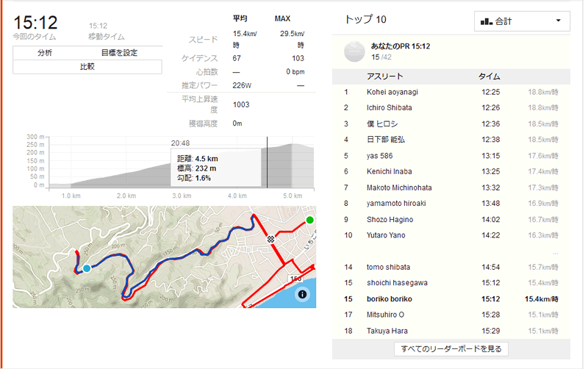Viewport: 588px width, 369px height.
Task: Click the bold 15.4km/時 in boriko row
Action: 542,299
